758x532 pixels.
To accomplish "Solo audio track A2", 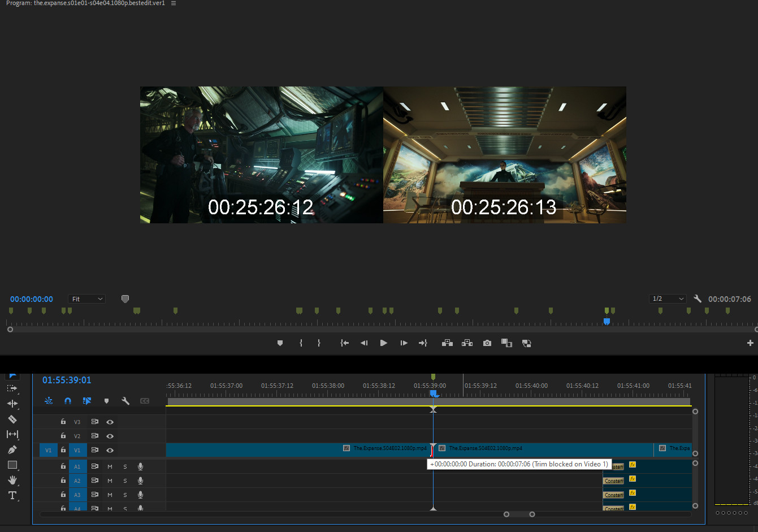I will [125, 481].
